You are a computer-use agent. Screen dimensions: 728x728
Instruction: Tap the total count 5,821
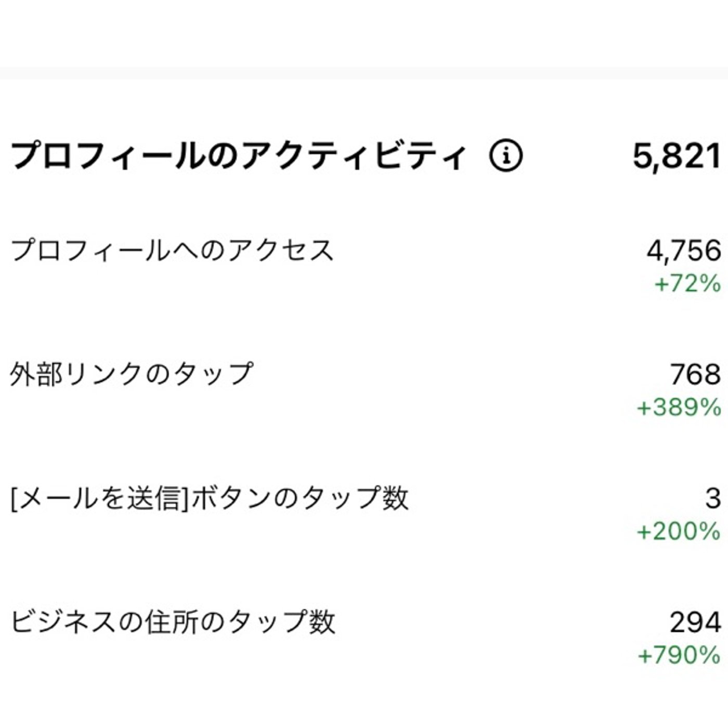(x=677, y=155)
